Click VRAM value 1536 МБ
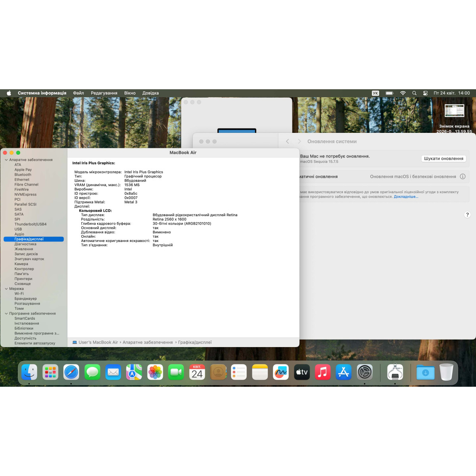476x476 pixels. 132,185
